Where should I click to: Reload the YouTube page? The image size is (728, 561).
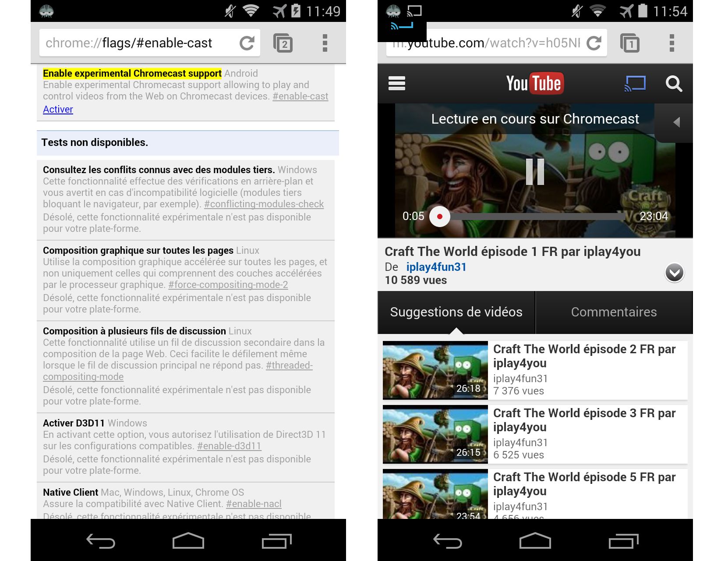[594, 43]
